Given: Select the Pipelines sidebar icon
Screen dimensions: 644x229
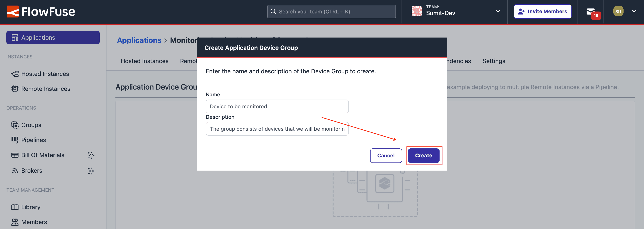Looking at the screenshot, I should 15,140.
